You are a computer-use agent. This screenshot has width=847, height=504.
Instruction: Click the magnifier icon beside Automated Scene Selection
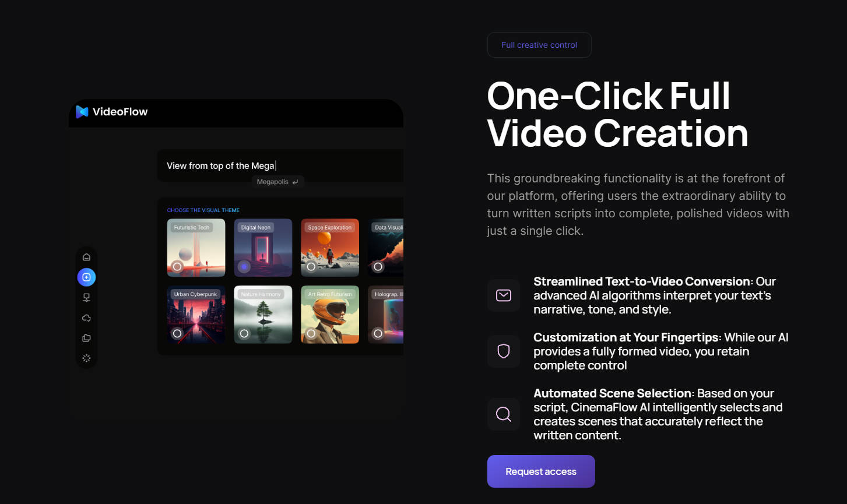tap(503, 414)
